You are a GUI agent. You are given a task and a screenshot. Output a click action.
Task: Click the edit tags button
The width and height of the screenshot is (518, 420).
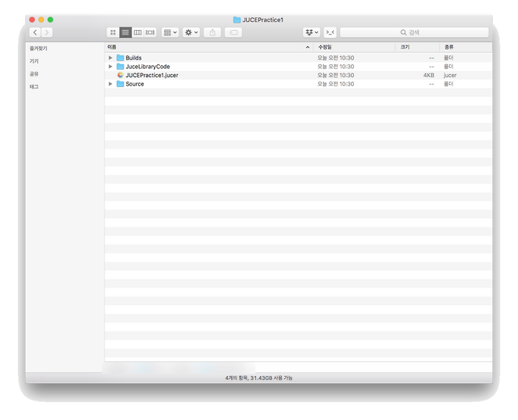[x=233, y=32]
